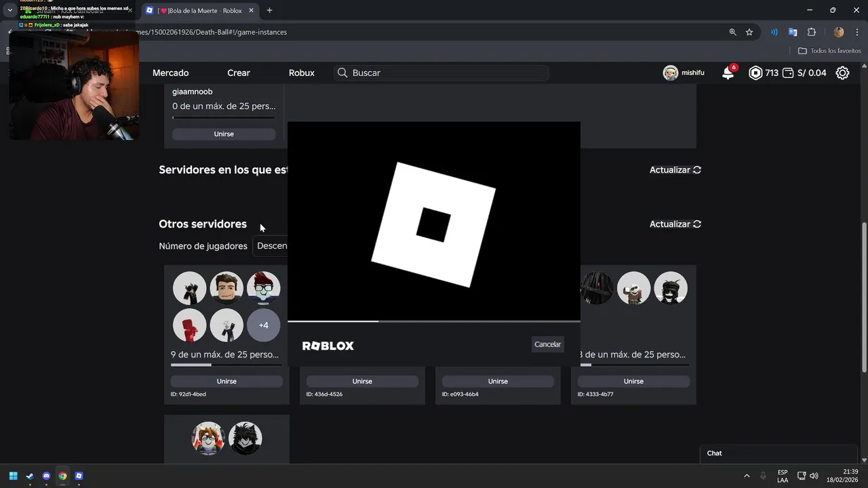
Task: Open Steam from the taskbar
Action: coord(30,476)
